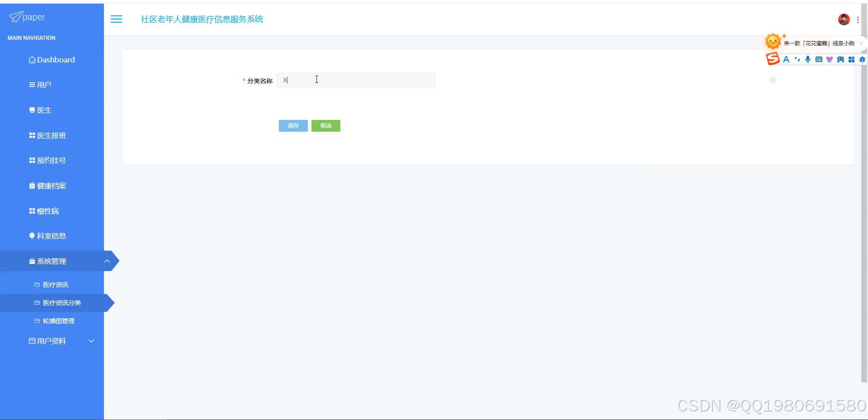Go to 科室信息 page

(52, 236)
